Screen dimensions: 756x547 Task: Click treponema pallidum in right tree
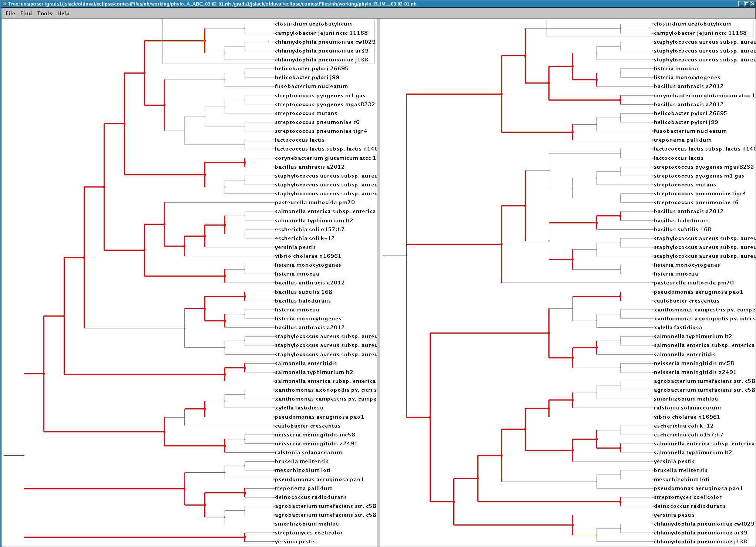682,140
